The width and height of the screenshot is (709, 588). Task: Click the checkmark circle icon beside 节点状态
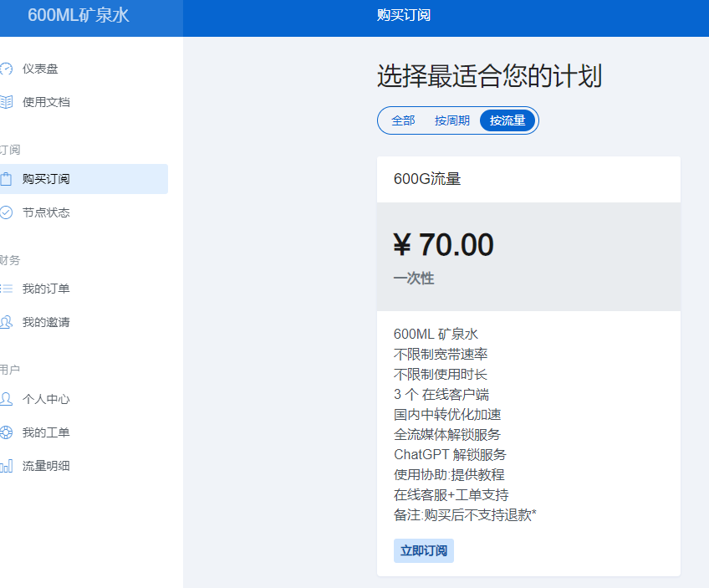tap(6, 212)
